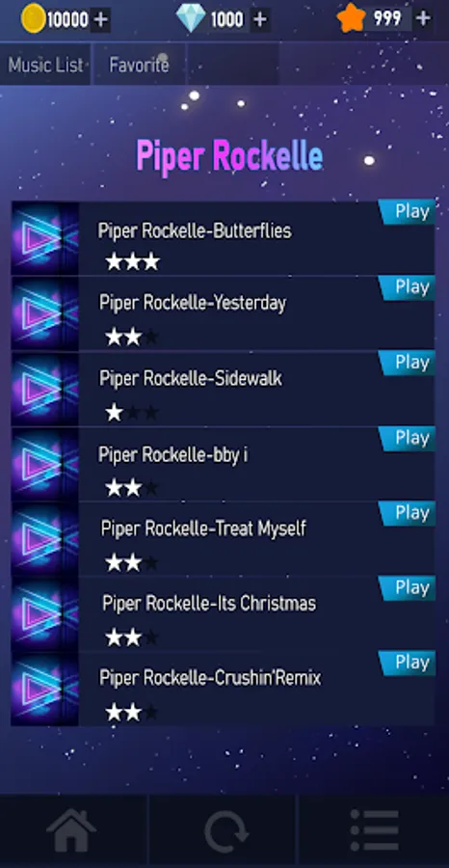Click the diamond gem icon
Screen dimensions: 449x868
191,19
